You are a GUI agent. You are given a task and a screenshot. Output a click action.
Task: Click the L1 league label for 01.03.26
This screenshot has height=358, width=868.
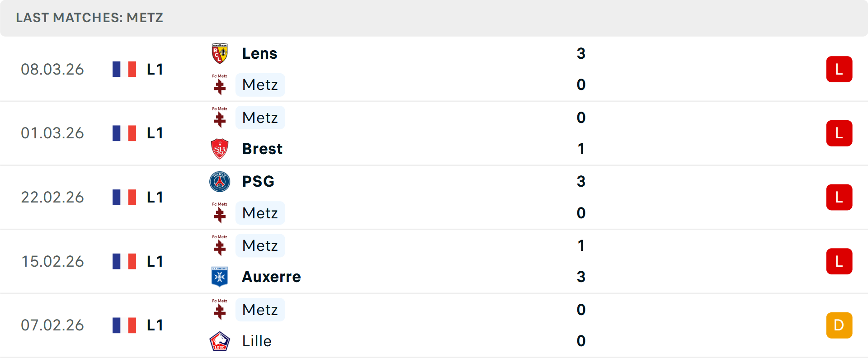(x=155, y=133)
